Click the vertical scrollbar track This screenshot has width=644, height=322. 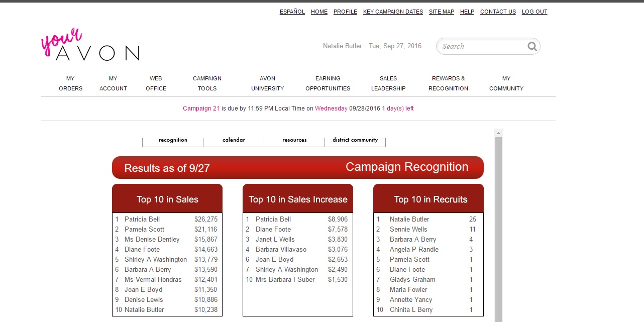(x=498, y=226)
